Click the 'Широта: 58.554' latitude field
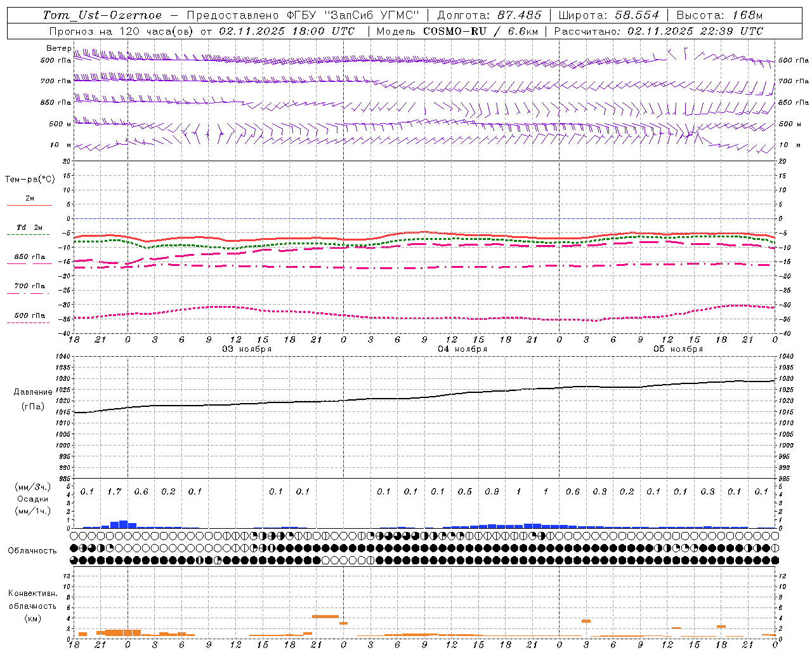The image size is (812, 650). (609, 15)
